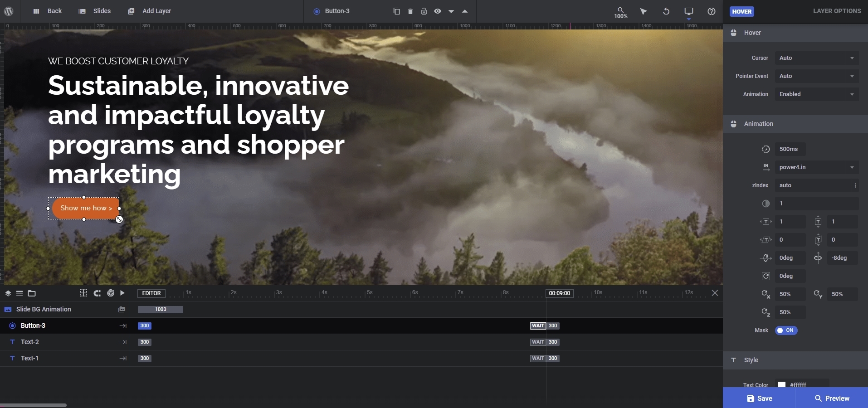Open the hover Animation Enabled dropdown
This screenshot has height=408, width=868.
[x=817, y=94]
